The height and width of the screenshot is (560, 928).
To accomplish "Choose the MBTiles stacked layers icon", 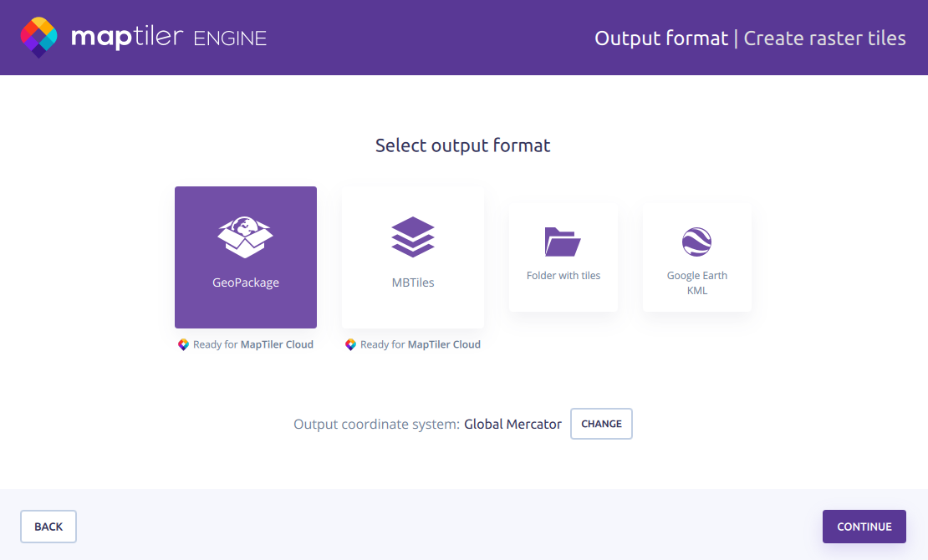I will (413, 237).
